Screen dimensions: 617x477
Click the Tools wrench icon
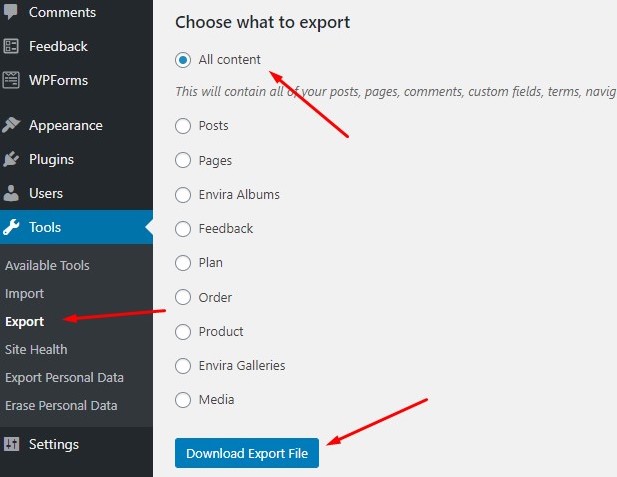[11, 227]
